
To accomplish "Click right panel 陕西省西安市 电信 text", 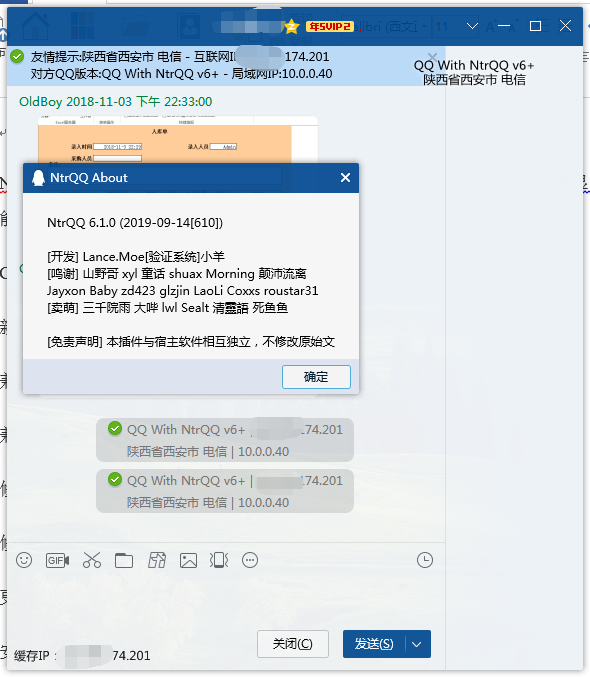I will (x=474, y=80).
